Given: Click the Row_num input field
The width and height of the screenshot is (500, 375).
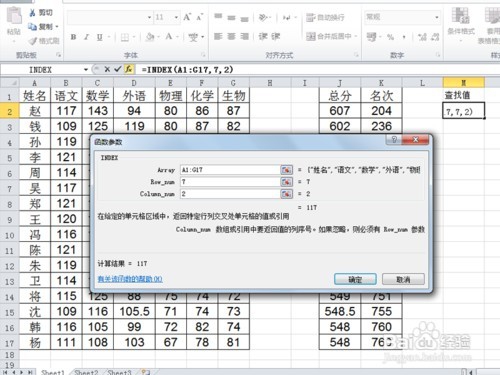Looking at the screenshot, I should 230,182.
